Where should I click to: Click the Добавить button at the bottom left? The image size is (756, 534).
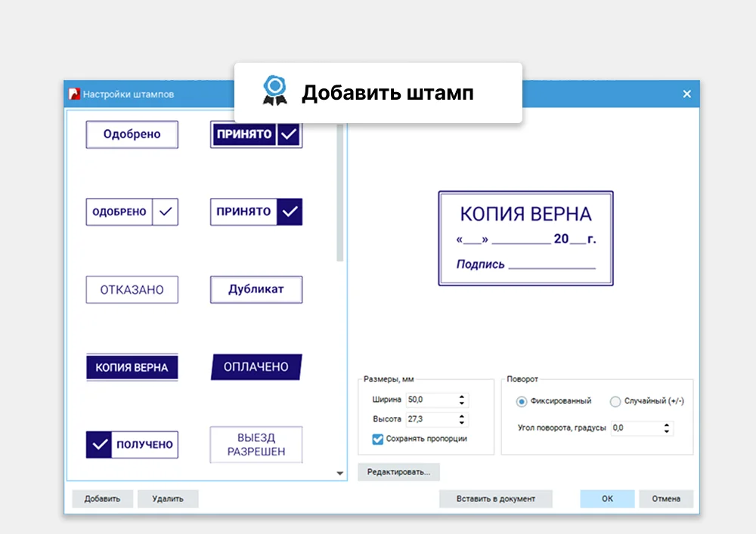point(102,499)
